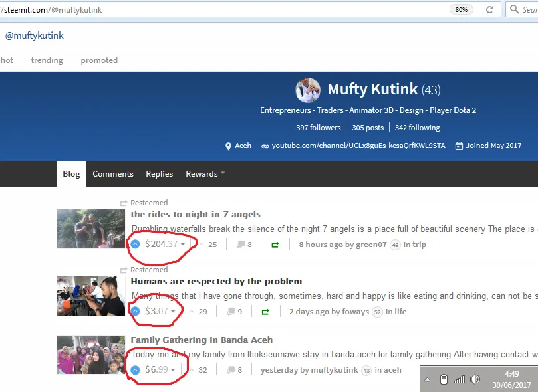The height and width of the screenshot is (392, 538).
Task: Upvote the 'rides to night in 7 angels' post
Action: tap(135, 245)
